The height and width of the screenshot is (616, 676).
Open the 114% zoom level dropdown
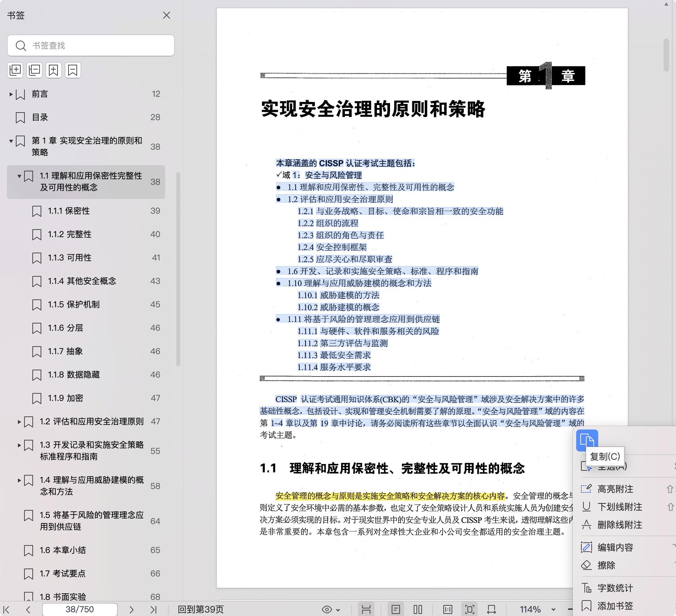[x=553, y=609]
